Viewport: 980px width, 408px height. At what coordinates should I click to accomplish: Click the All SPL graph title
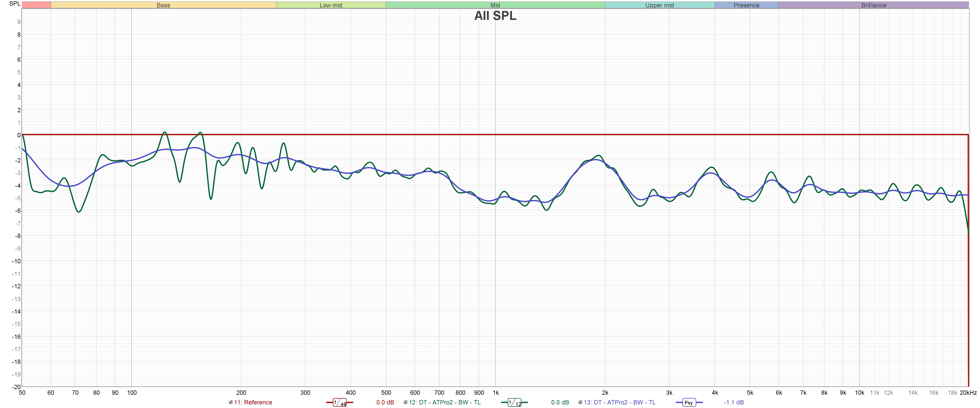pyautogui.click(x=495, y=16)
